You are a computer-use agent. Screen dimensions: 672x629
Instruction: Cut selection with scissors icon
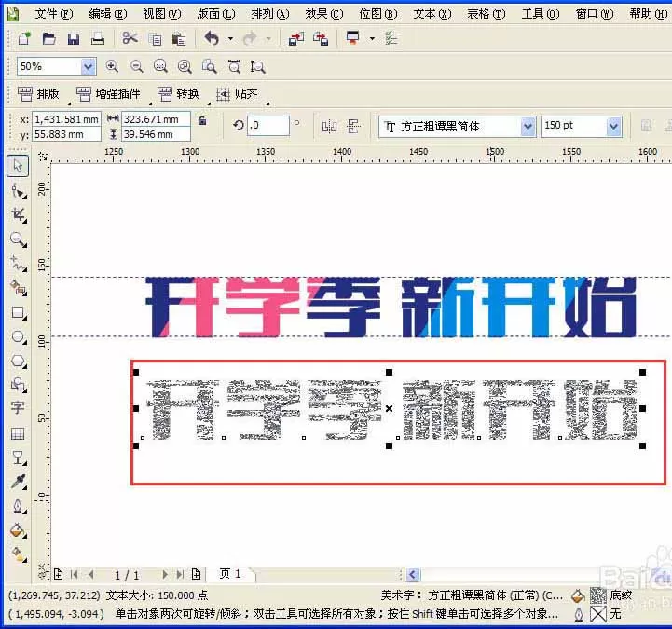point(130,38)
